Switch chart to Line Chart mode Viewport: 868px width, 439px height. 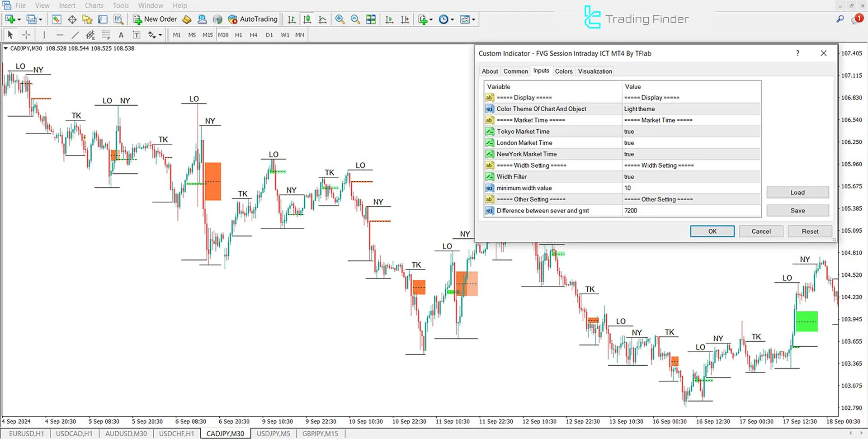[x=322, y=19]
